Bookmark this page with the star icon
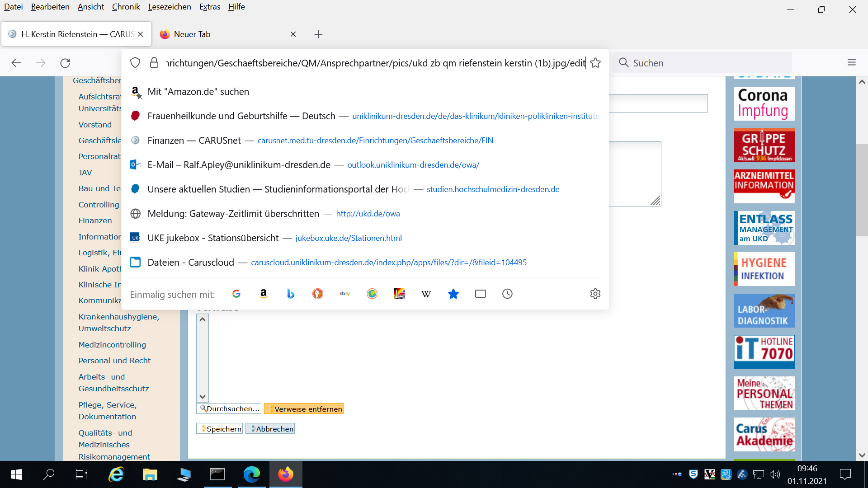The width and height of the screenshot is (868, 488). 595,63
